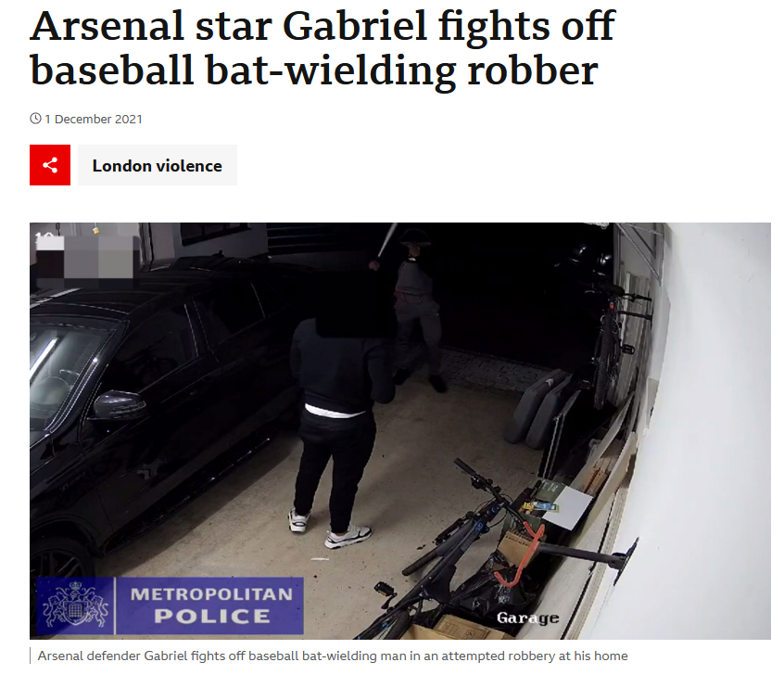Viewport: 784px width, 675px height.
Task: Click the white sneakers of the standing person
Action: coord(330,528)
